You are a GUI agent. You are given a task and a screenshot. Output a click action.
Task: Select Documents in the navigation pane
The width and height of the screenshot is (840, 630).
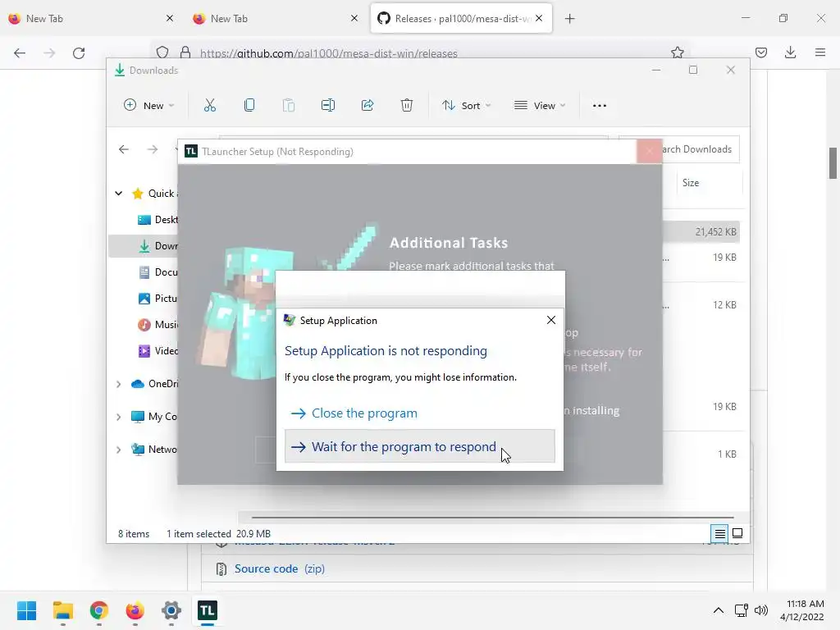[x=157, y=272]
